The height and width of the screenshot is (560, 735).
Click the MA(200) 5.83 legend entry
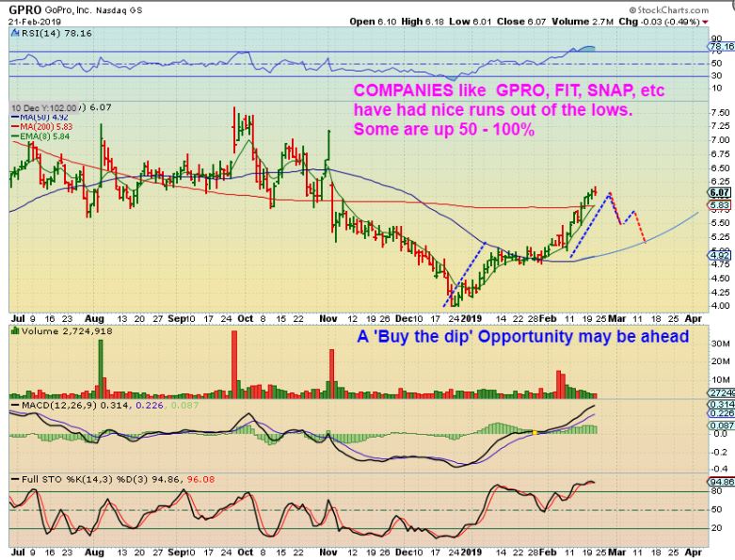tap(42, 126)
